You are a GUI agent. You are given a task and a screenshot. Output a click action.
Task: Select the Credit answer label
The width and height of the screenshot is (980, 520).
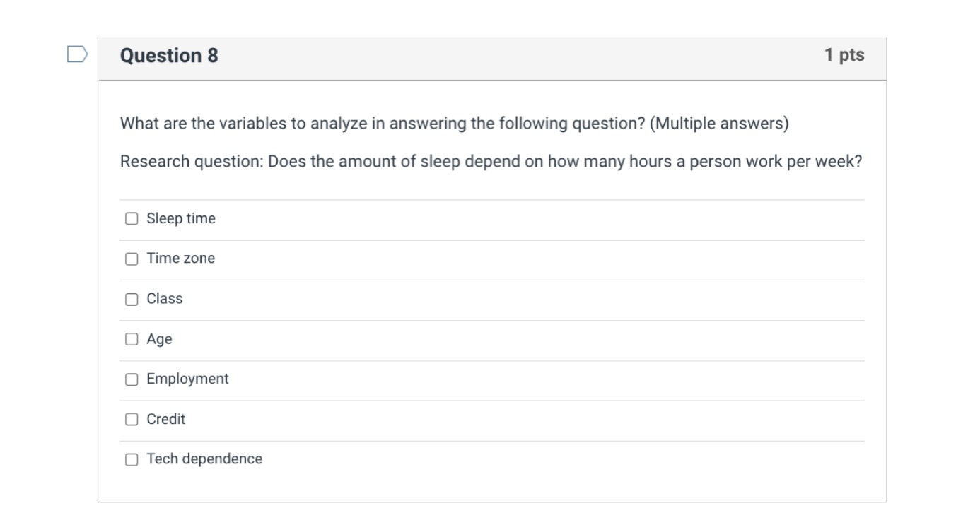(x=165, y=419)
